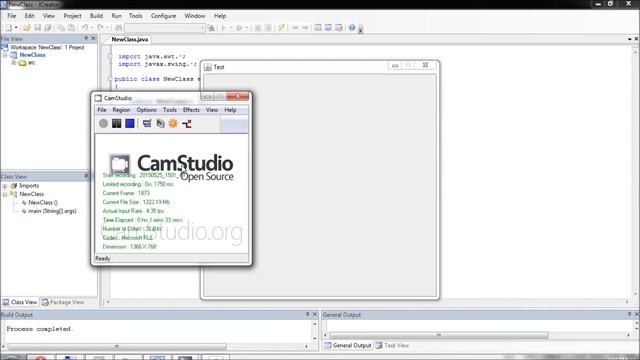
Task: Open the Undo history dropdown arrow
Action: (91, 28)
